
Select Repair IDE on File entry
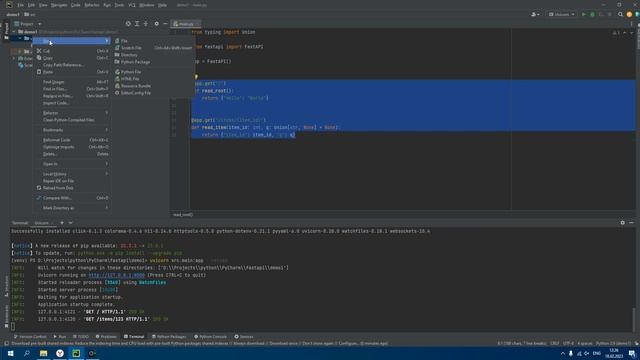[x=72, y=181]
